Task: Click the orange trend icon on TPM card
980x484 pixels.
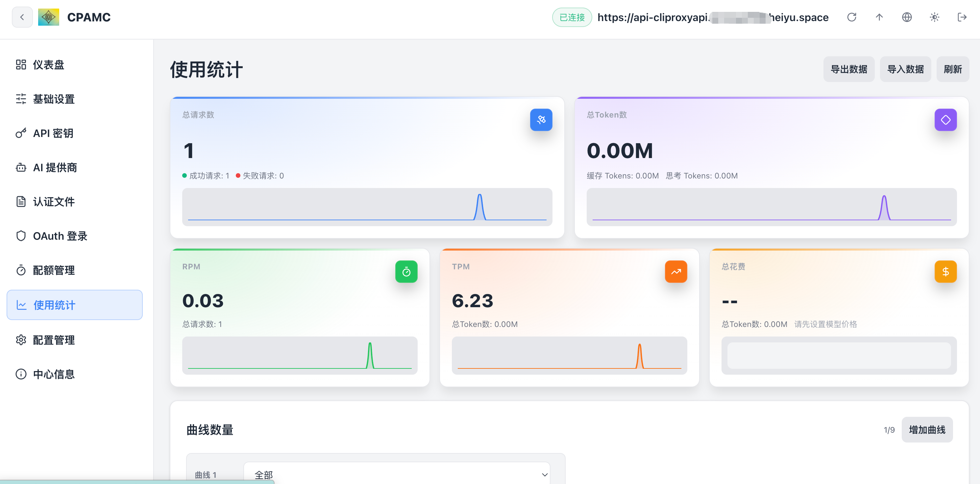Action: pyautogui.click(x=676, y=272)
